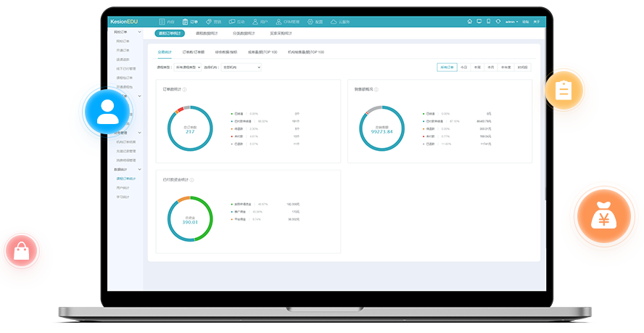Click the 时间段 date range button

(x=523, y=67)
